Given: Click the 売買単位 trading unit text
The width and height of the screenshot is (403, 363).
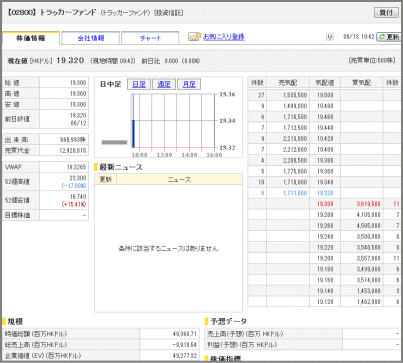Looking at the screenshot, I should [x=372, y=60].
